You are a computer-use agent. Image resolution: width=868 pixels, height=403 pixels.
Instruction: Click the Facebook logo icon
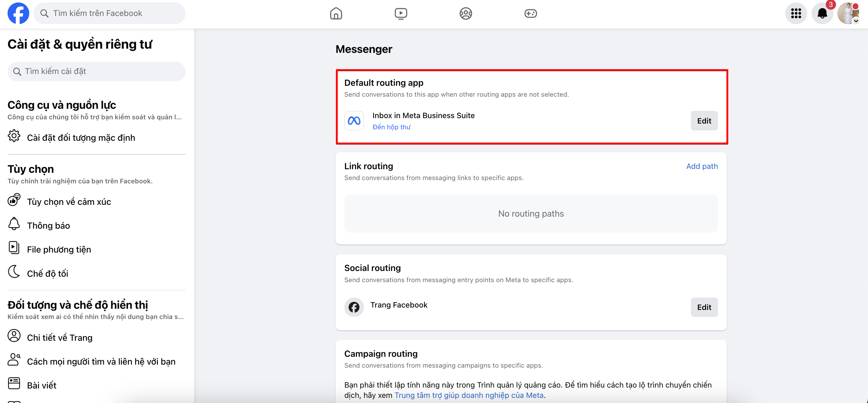pyautogui.click(x=18, y=14)
